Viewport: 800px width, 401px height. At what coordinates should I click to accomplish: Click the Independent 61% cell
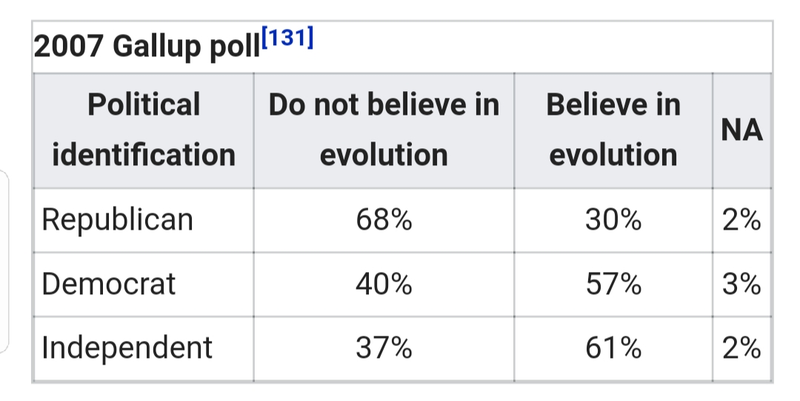(613, 348)
